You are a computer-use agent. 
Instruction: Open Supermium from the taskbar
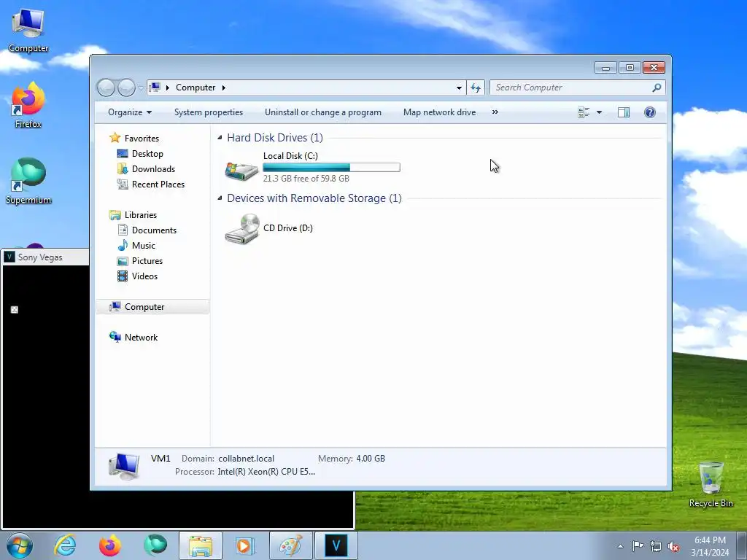point(155,545)
